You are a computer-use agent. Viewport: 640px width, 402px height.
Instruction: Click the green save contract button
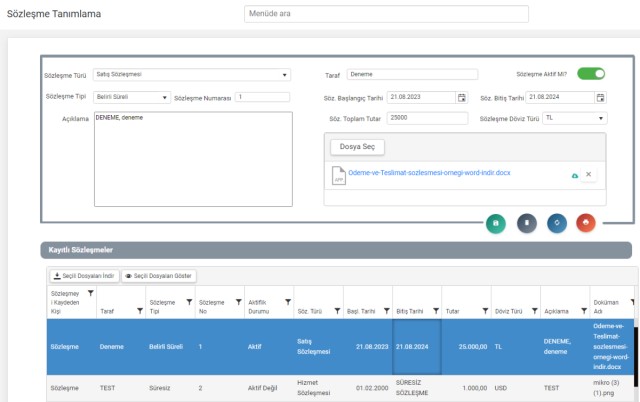[496, 223]
